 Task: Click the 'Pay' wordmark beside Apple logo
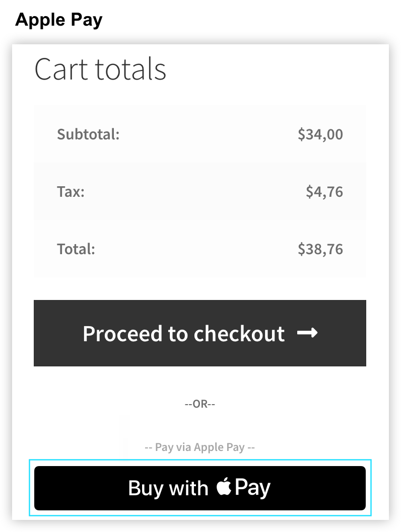tap(252, 488)
